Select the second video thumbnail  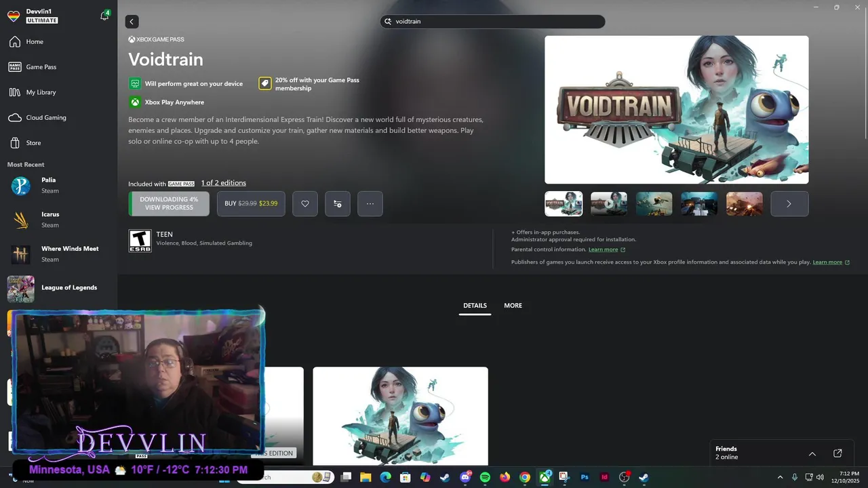point(609,204)
